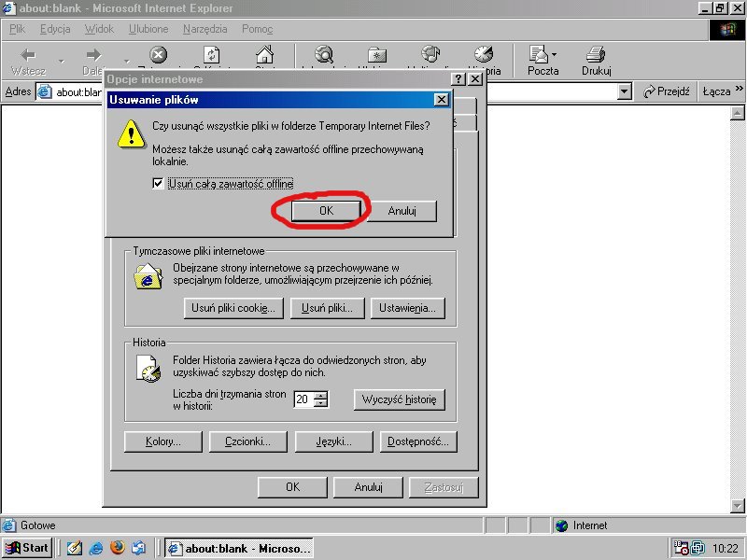The width and height of the screenshot is (747, 560).
Task: Open the 'Czcionki...' settings button
Action: (x=247, y=441)
